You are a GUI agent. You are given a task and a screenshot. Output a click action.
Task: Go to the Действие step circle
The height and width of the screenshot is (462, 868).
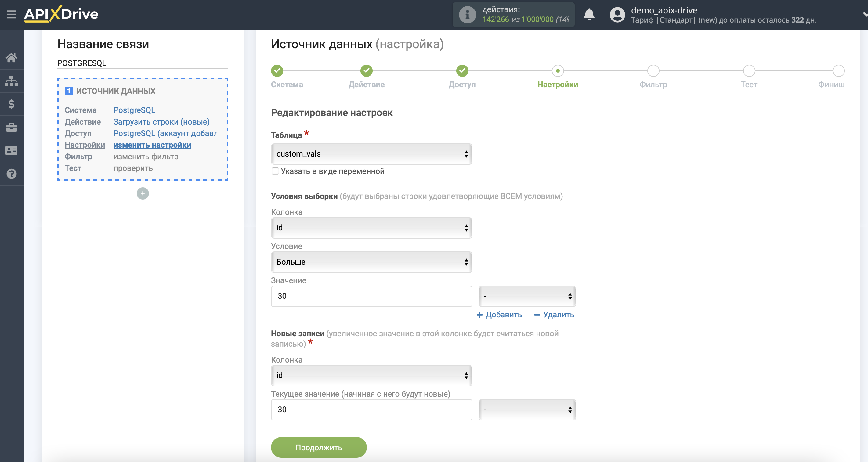pyautogui.click(x=366, y=71)
